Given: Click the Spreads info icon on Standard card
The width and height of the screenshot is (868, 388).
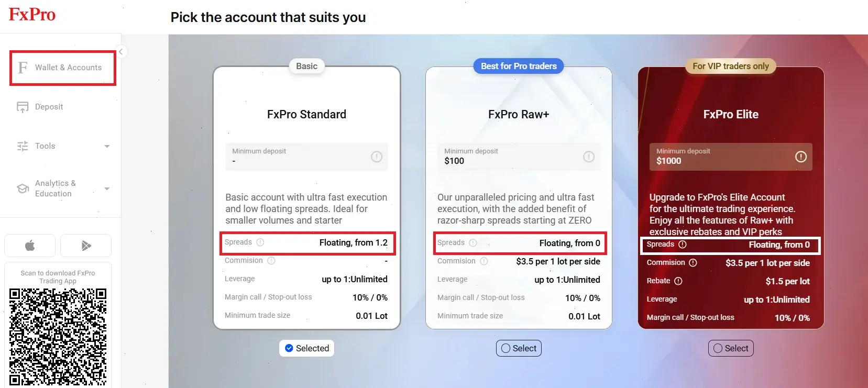Looking at the screenshot, I should point(260,242).
